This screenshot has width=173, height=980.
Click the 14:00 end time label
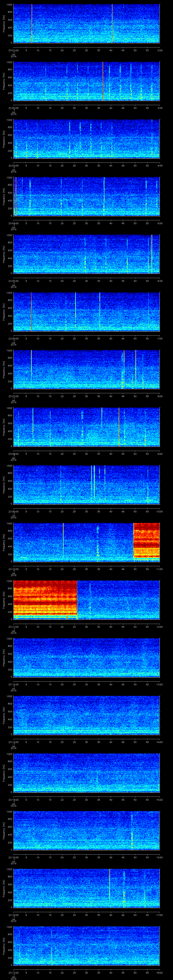159,742
